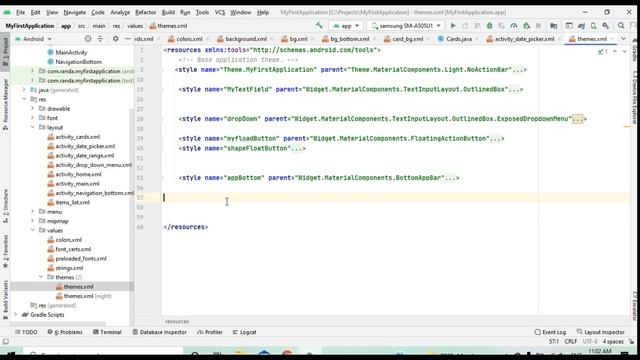Open the Profile app gauge icon
Image resolution: width=640 pixels, height=360 pixels.
point(514,26)
